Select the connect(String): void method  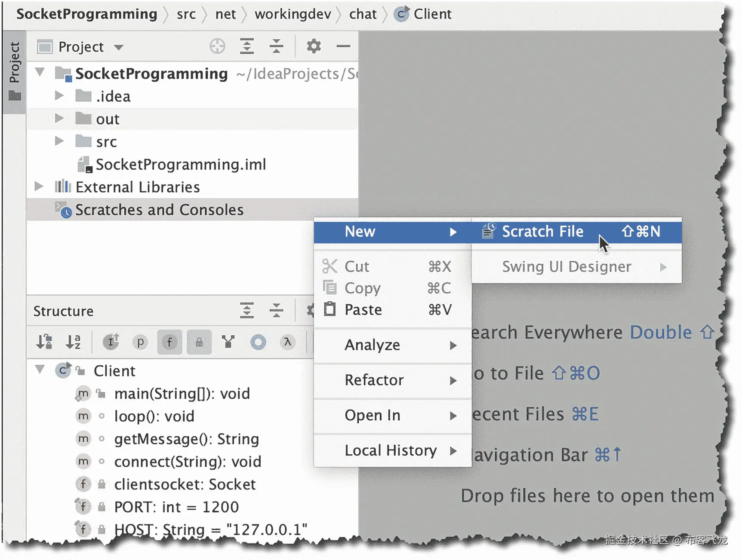pyautogui.click(x=188, y=462)
